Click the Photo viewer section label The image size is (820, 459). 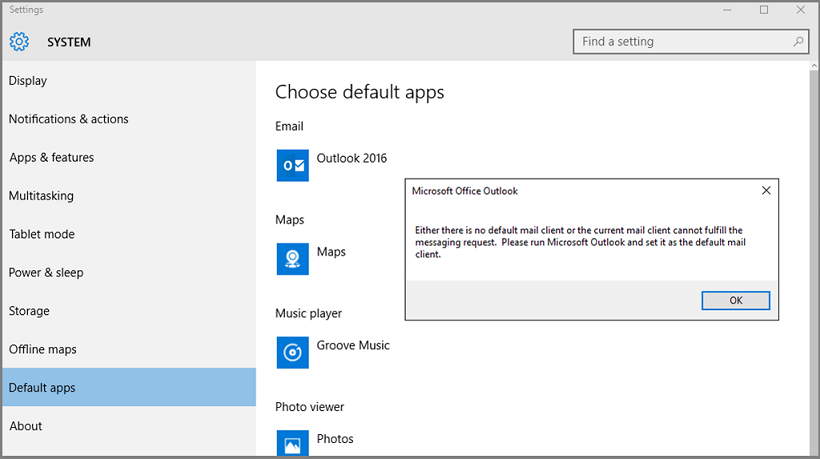pos(310,407)
